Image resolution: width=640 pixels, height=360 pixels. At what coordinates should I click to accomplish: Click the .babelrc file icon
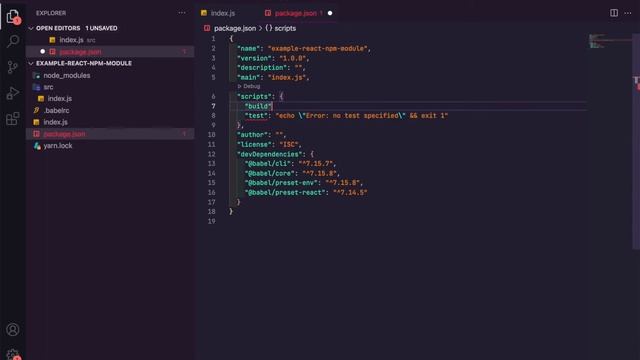[x=37, y=110]
